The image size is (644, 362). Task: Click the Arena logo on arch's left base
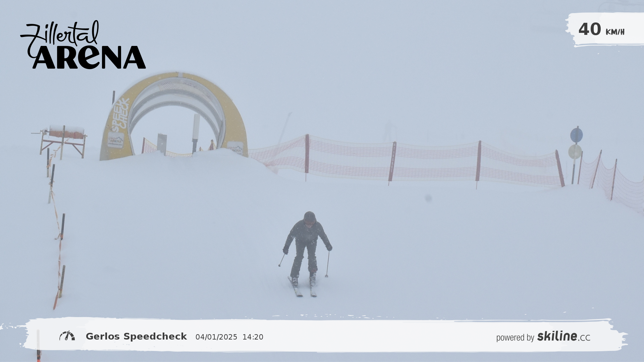point(115,140)
